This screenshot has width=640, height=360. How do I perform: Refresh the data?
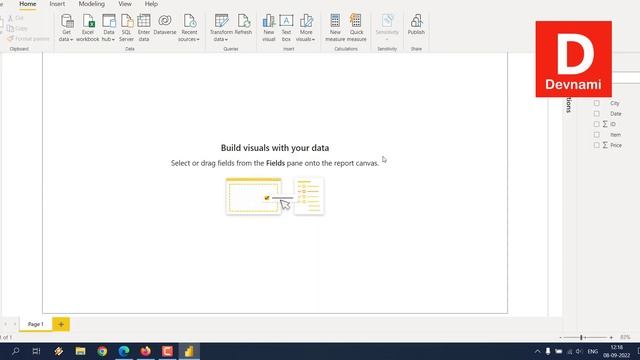click(243, 24)
